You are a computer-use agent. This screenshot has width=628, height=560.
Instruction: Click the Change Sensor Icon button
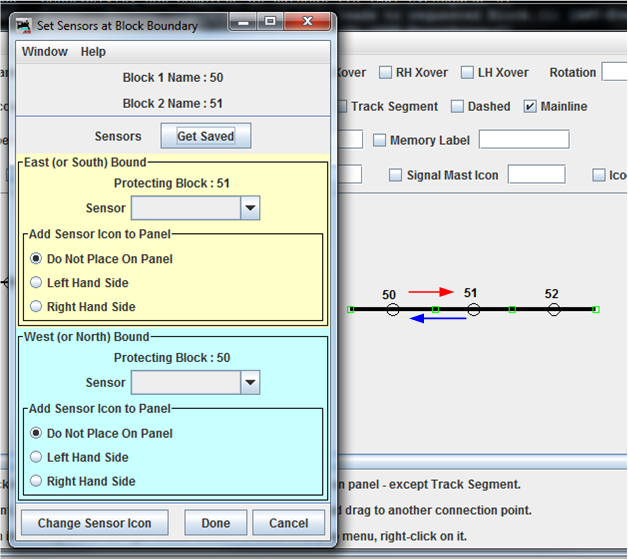(94, 523)
